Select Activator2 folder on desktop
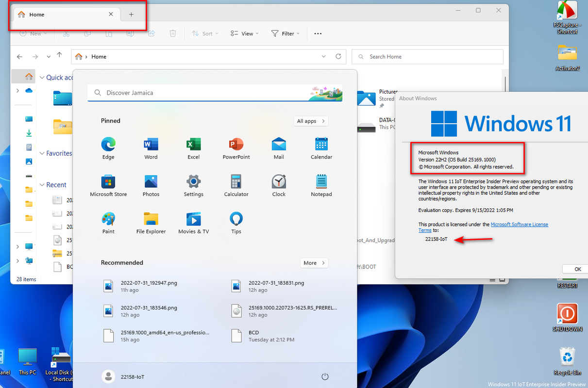Screen dimensions: 588x388 coord(567,57)
